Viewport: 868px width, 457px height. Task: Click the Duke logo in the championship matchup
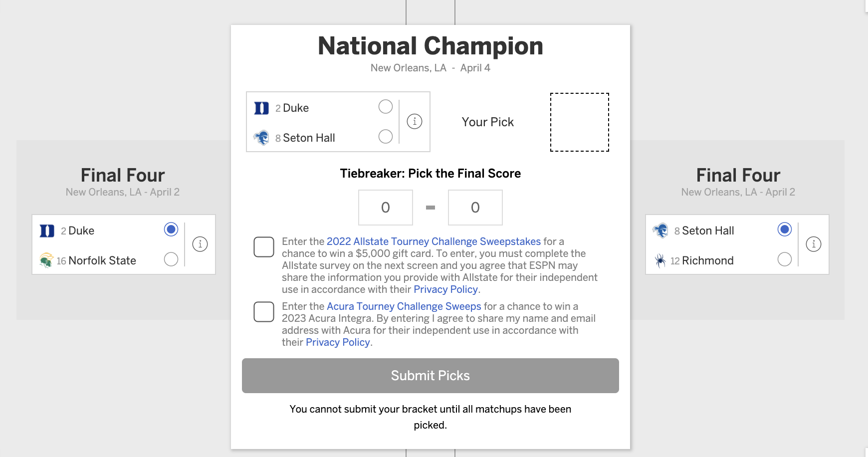click(x=261, y=108)
